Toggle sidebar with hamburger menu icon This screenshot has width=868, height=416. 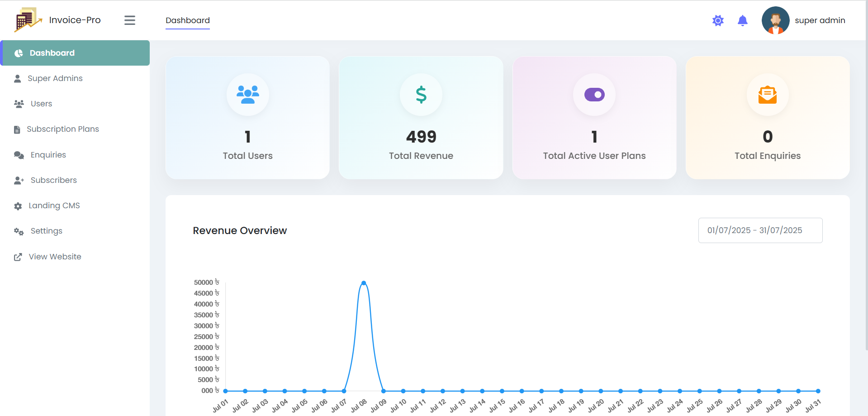point(130,20)
